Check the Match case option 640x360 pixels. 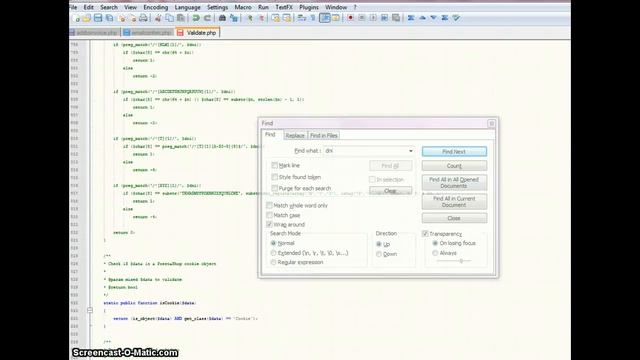(x=269, y=215)
